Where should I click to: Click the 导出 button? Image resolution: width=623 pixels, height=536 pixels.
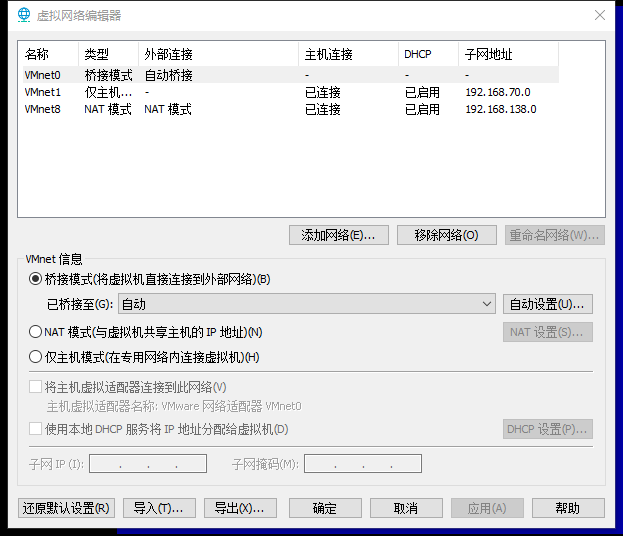tap(240, 508)
